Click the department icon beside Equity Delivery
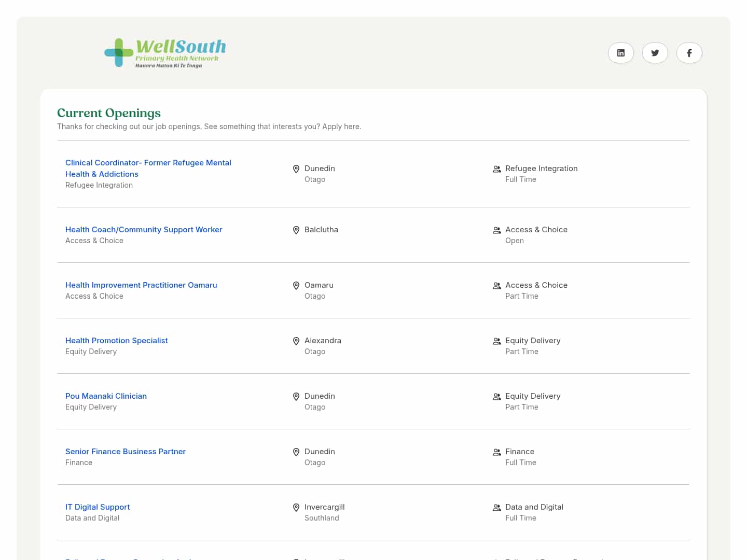Viewport: 747px width, 560px height. pos(496,341)
